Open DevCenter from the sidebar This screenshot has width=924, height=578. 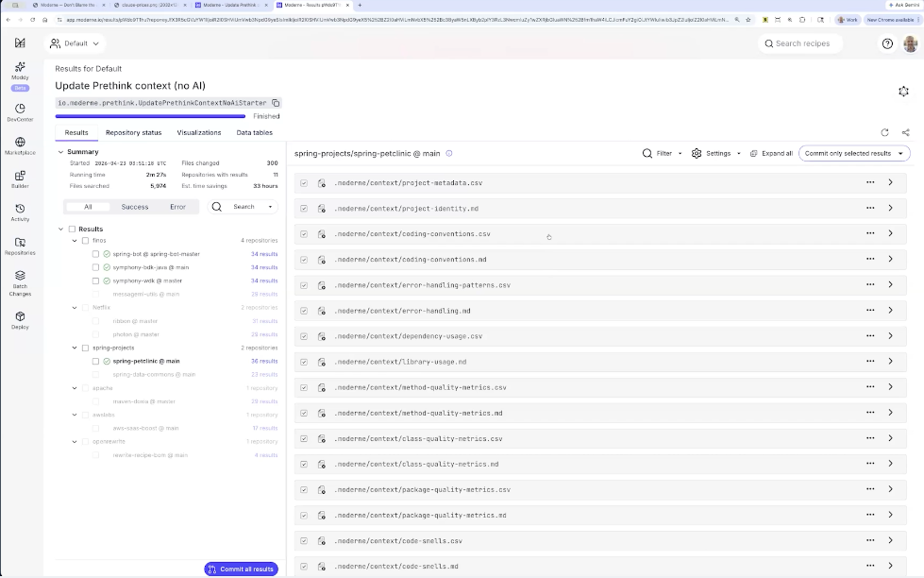click(20, 112)
